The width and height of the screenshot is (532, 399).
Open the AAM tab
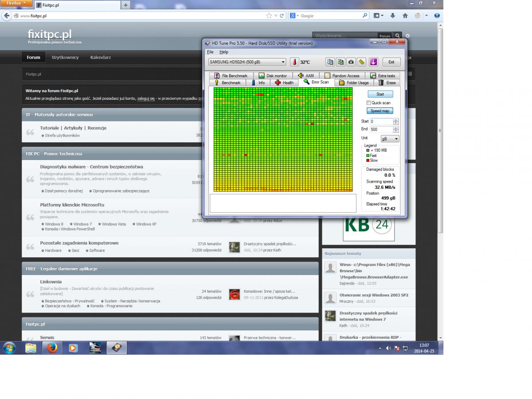[306, 76]
